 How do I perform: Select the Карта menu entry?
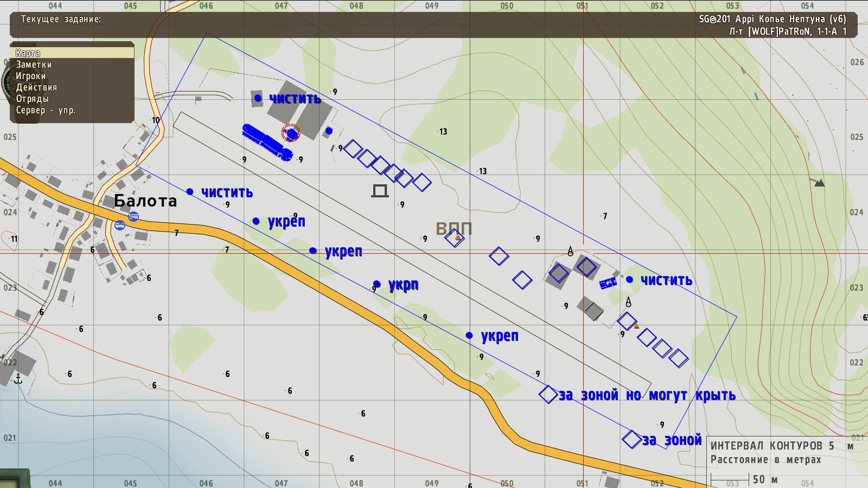coord(72,53)
